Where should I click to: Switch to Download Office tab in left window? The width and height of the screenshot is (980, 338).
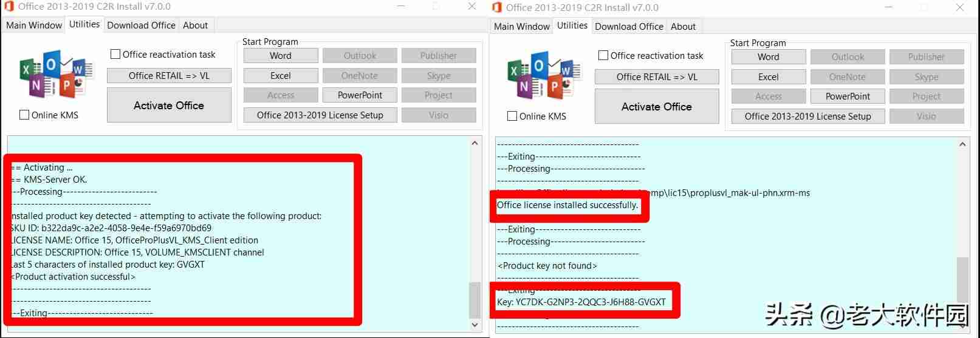coord(142,25)
